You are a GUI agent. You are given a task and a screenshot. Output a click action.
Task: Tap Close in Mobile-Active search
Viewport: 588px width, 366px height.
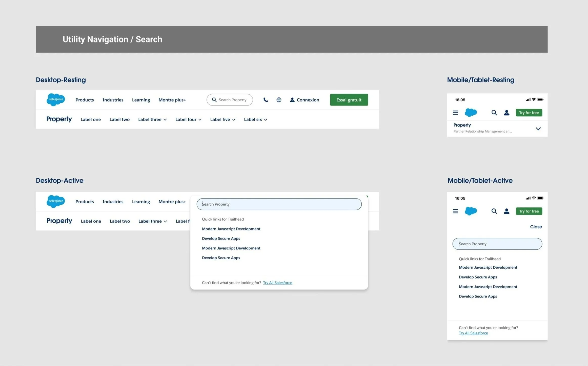536,227
